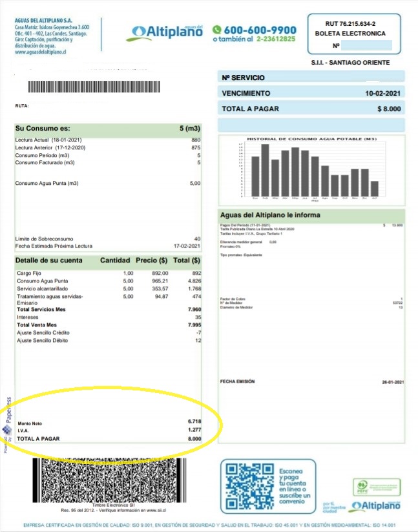Select the overconsumption limit value 40
418x532 pixels.
[197, 239]
